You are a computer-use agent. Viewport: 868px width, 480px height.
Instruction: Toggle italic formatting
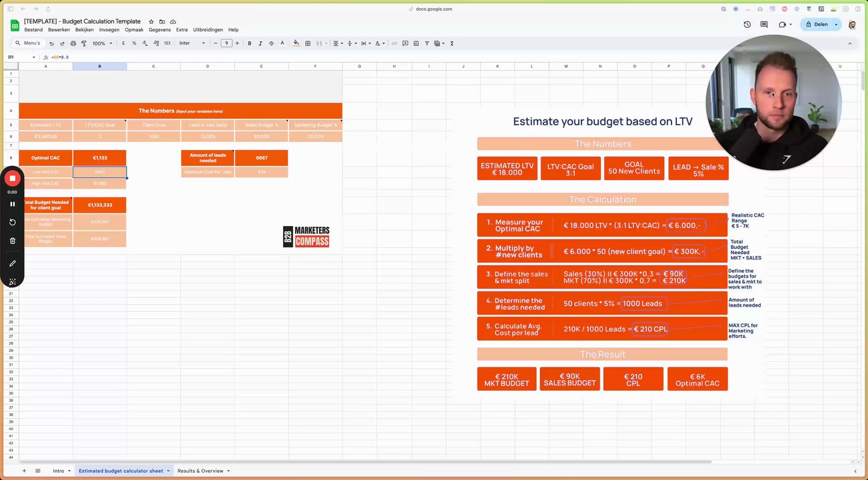(x=260, y=43)
